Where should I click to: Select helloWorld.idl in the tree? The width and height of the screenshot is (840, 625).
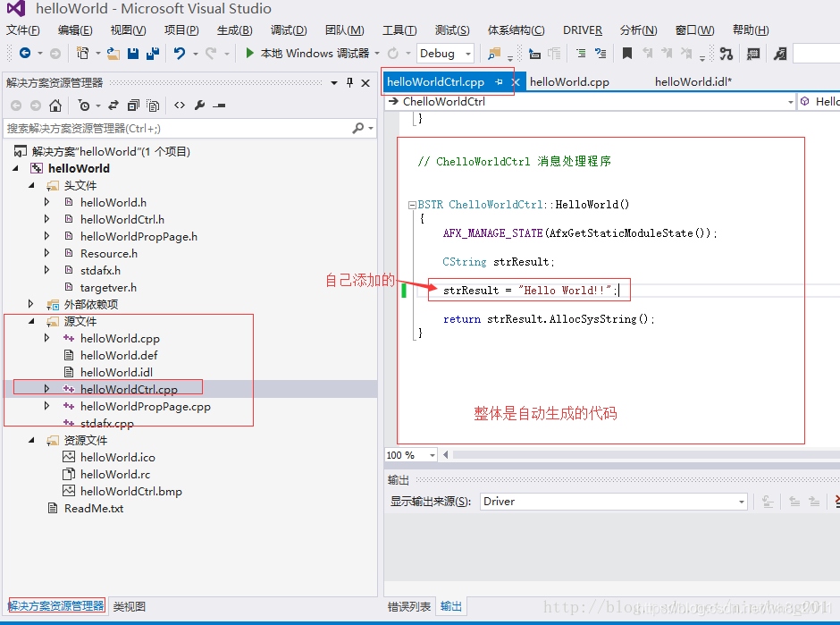point(116,373)
